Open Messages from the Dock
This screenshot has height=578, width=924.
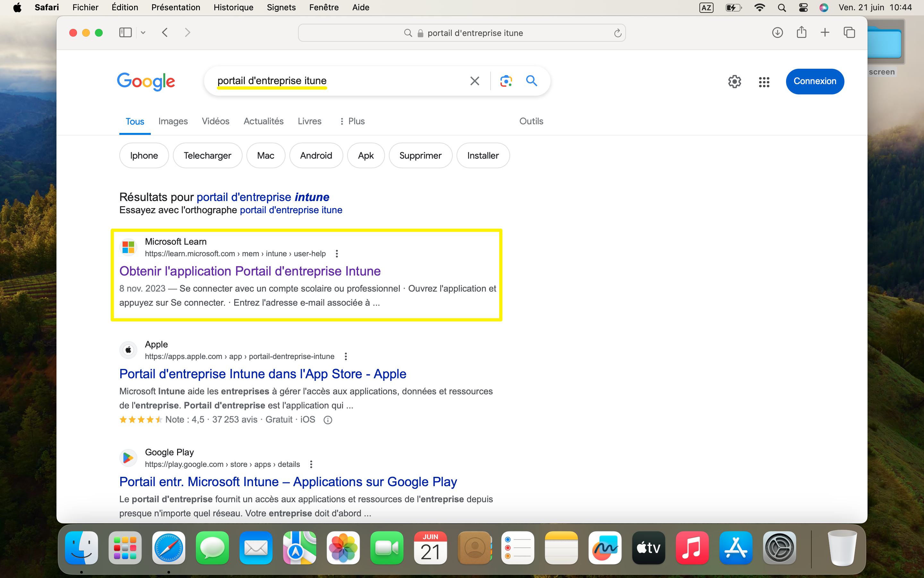(212, 548)
